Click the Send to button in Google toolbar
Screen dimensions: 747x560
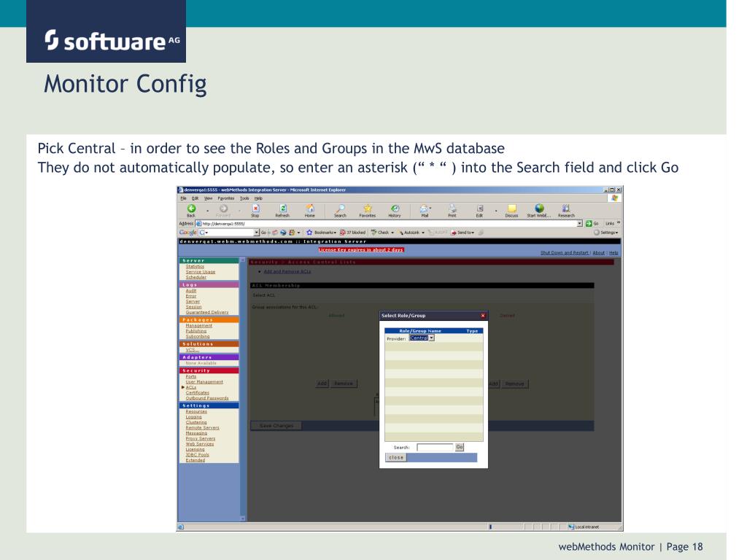(462, 233)
